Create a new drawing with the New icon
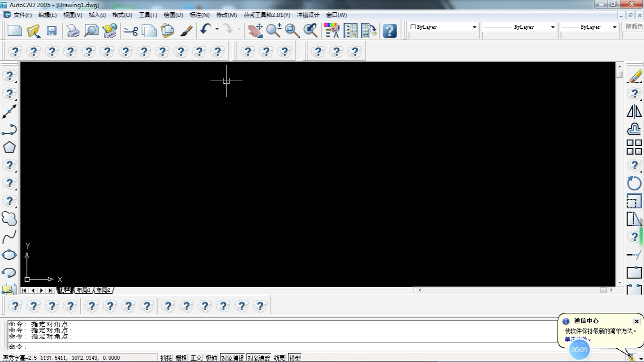The width and height of the screenshot is (644, 362). coord(15,31)
